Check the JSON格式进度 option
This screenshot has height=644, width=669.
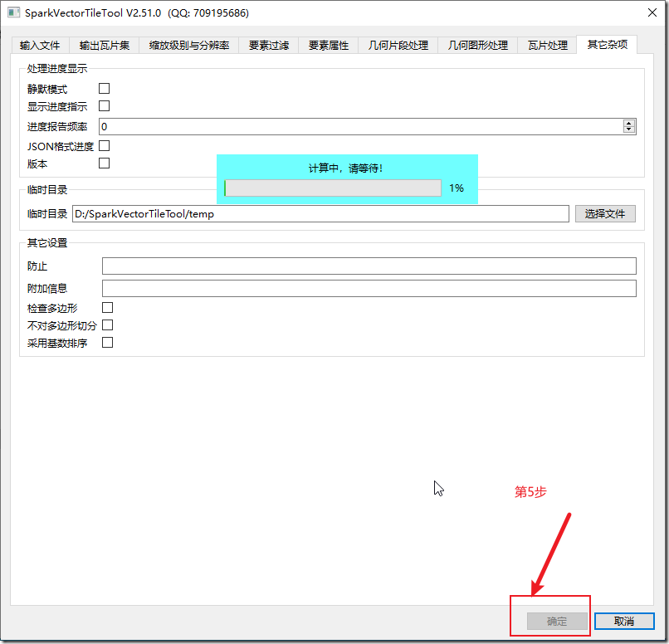tap(104, 146)
